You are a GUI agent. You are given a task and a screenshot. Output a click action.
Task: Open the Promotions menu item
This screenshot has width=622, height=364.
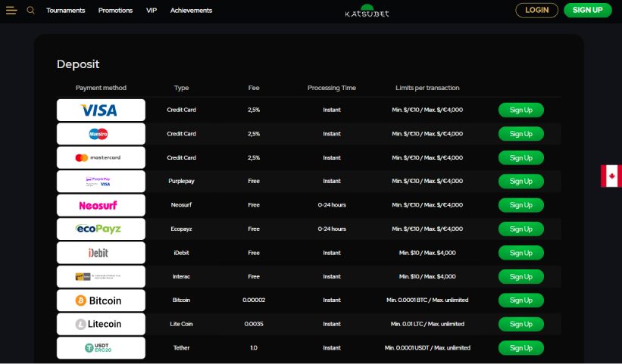(115, 11)
